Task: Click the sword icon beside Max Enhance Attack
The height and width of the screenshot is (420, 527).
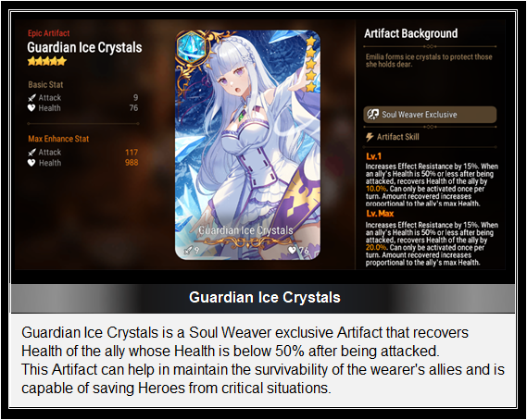Action: point(31,153)
